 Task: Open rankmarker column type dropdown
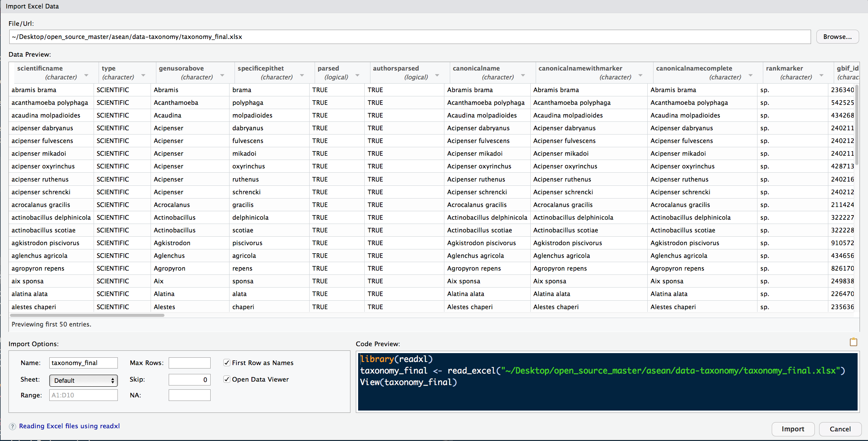click(821, 76)
